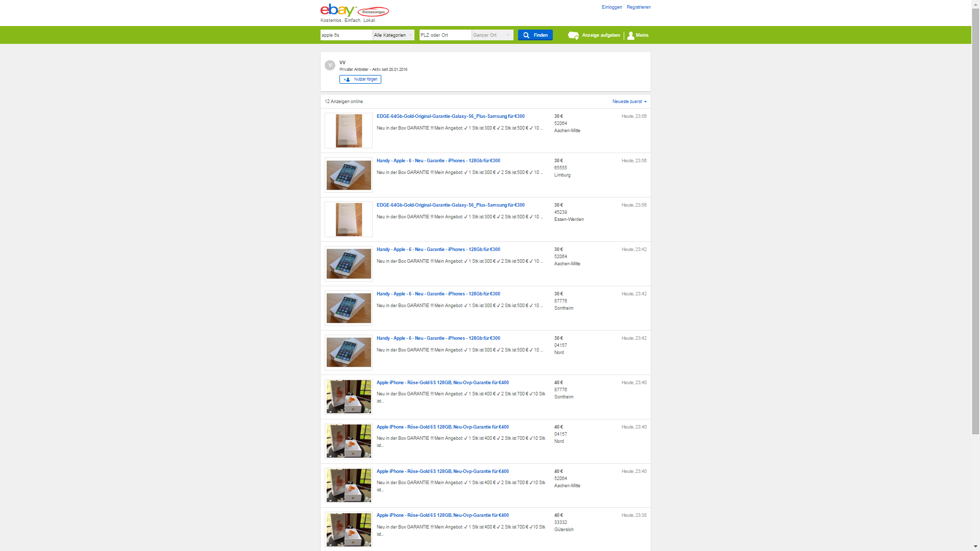Click the gray V user avatar
980x551 pixels.
click(x=330, y=65)
